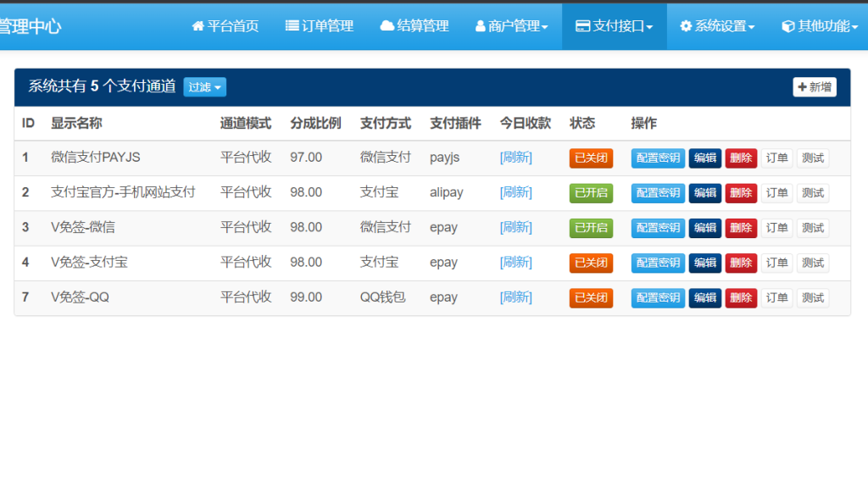Screen dimensions: 868x488
Task: Edit the 微信支付PAYJS channel
Action: pyautogui.click(x=705, y=158)
